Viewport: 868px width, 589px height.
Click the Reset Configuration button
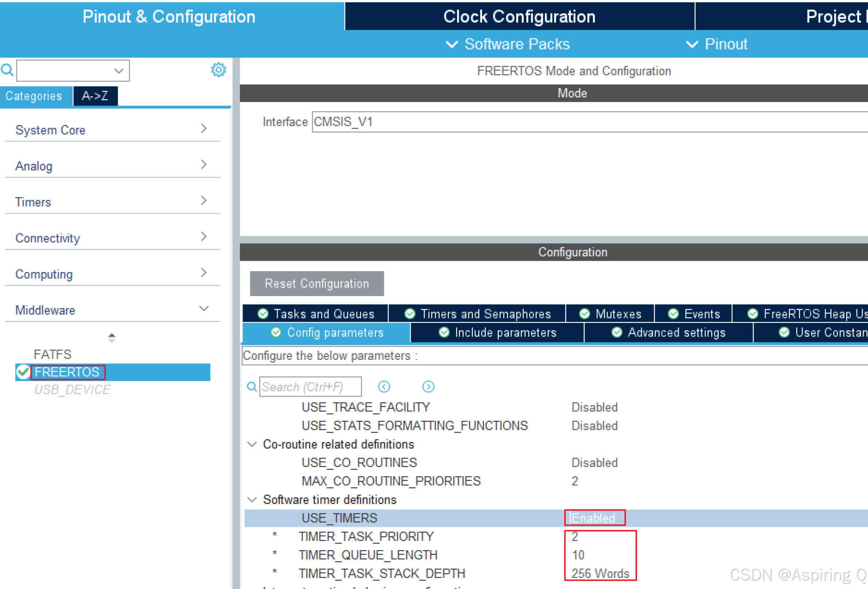317,283
